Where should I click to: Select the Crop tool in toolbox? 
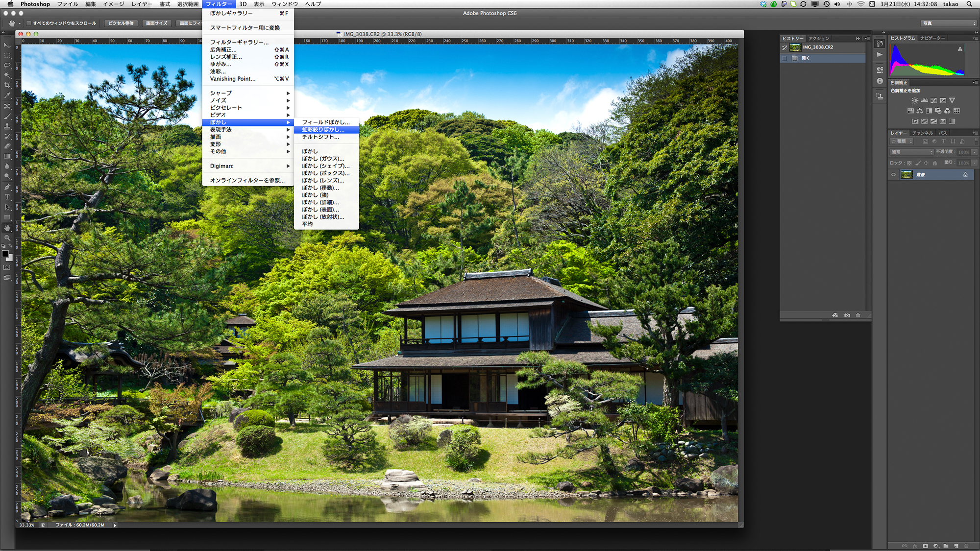click(x=7, y=86)
